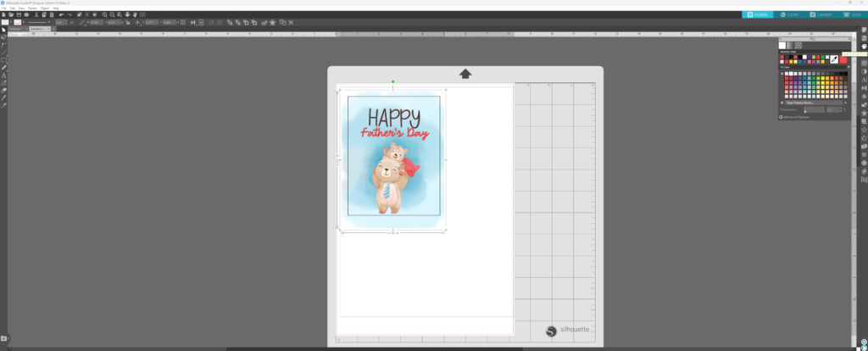This screenshot has width=868, height=351.
Task: Select the Eraser tool
Action: coord(4,90)
